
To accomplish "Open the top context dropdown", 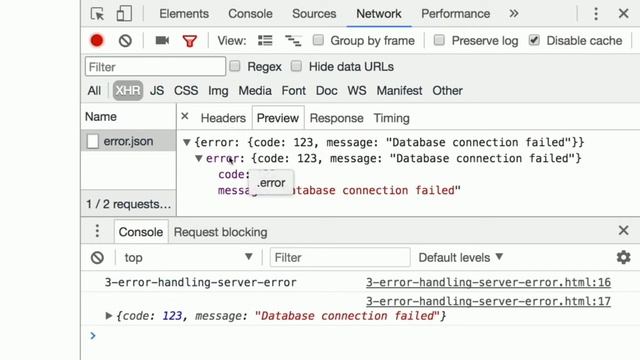I will (188, 258).
